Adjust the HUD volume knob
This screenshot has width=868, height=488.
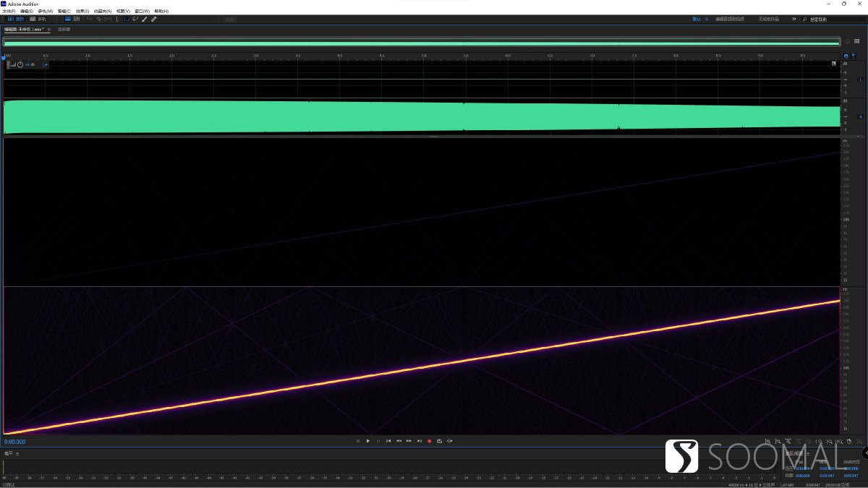click(20, 64)
